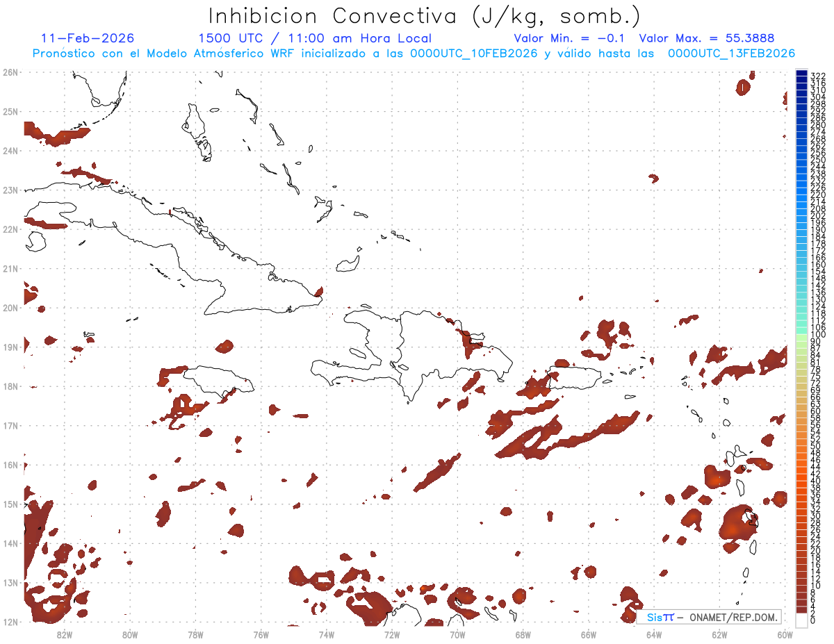The height and width of the screenshot is (644, 834).
Task: Click the colorbar value label '0'
Action: pos(813,620)
